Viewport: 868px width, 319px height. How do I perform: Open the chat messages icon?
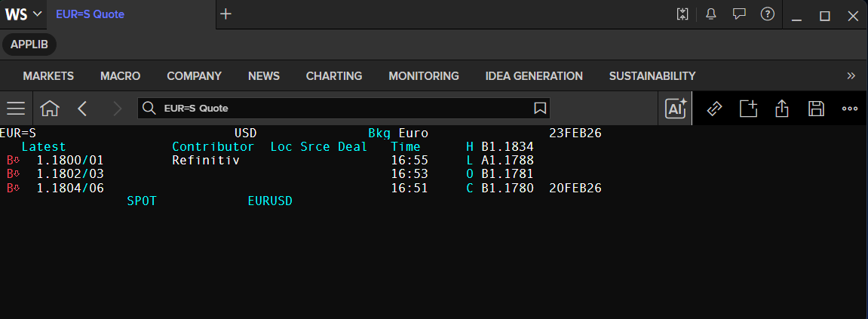[x=739, y=14]
